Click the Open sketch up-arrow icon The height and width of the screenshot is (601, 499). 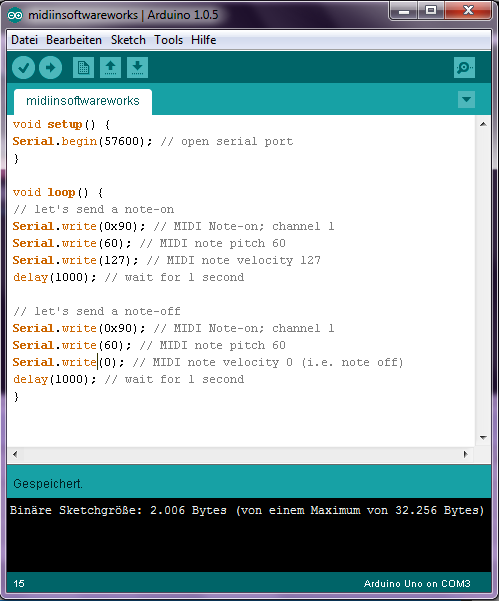click(110, 68)
